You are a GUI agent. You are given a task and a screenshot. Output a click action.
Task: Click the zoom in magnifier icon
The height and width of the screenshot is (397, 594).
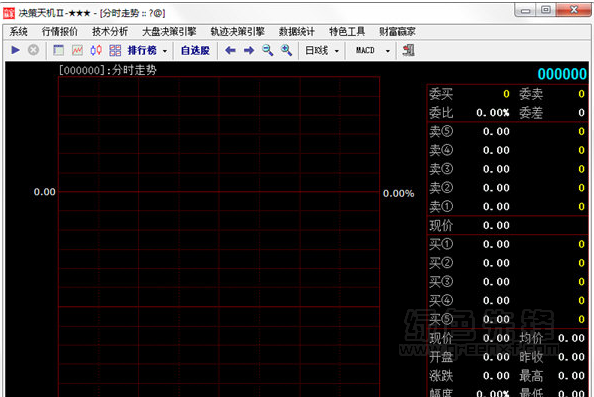(286, 50)
